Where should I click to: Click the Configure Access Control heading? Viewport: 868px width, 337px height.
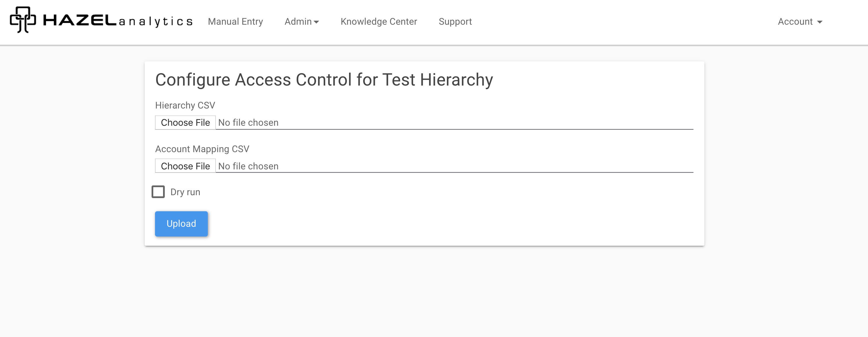(x=324, y=80)
